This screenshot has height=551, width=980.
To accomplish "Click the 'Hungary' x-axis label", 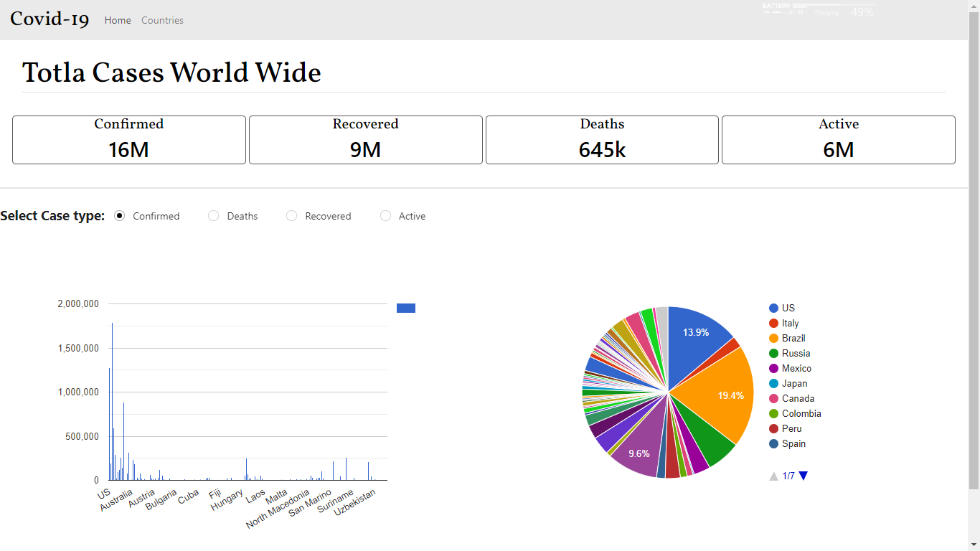I will (227, 499).
